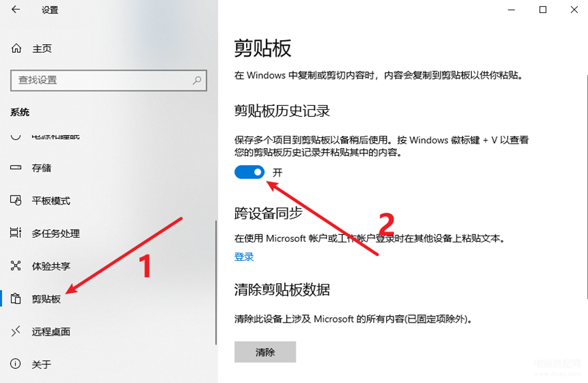Click the sidebar vertical scrollbar

pos(216,282)
